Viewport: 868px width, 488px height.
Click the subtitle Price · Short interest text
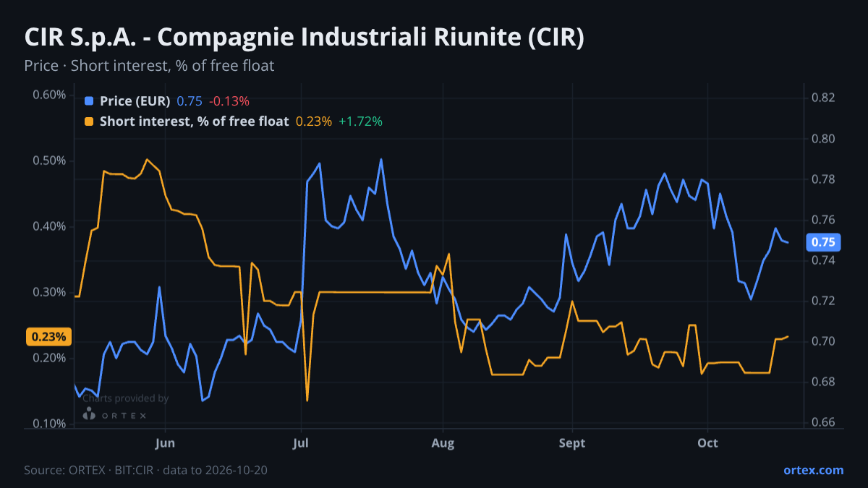[x=149, y=66]
